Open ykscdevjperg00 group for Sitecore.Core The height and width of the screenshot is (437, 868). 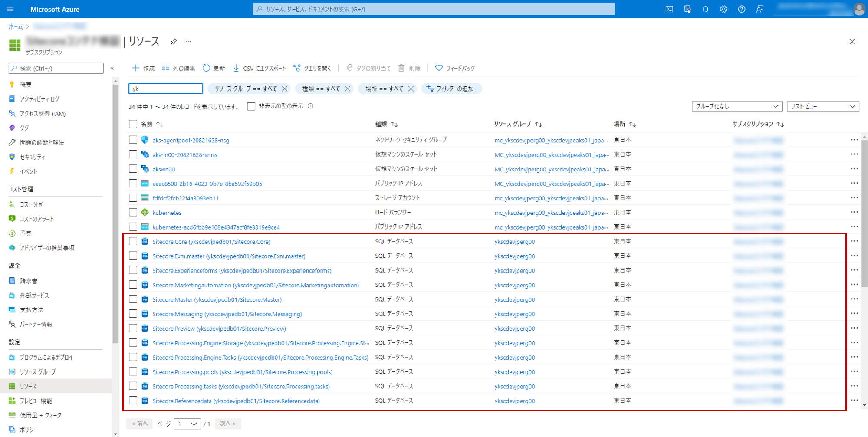point(515,242)
